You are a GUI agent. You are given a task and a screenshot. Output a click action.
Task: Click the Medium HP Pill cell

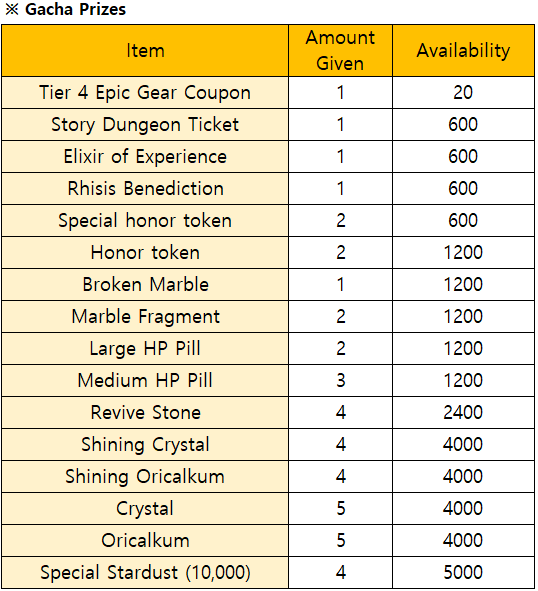coord(145,381)
